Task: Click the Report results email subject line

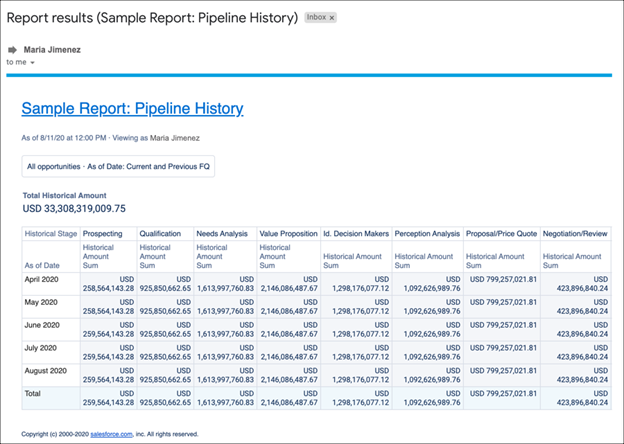Action: [x=152, y=18]
